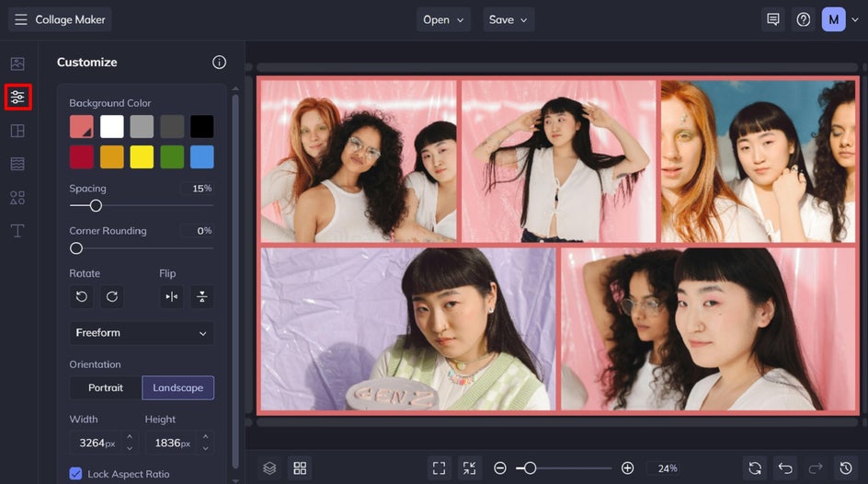
Task: Toggle Lock Aspect Ratio checkbox
Action: pyautogui.click(x=75, y=474)
